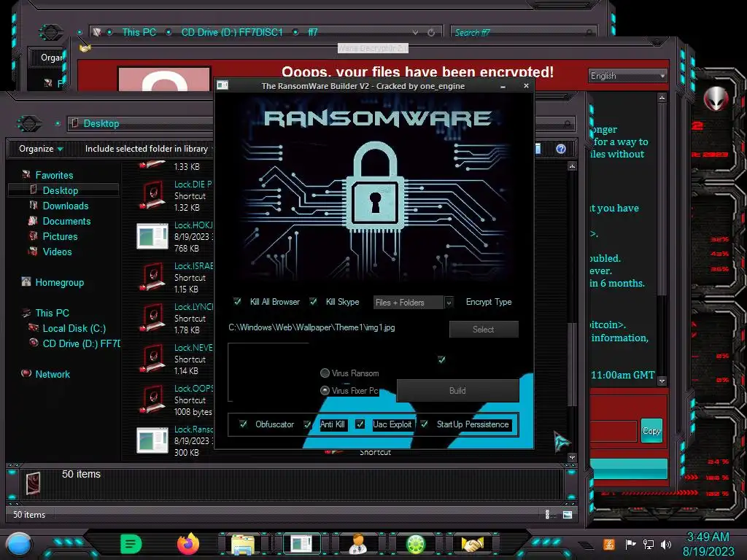Click scroll-down arrow in Wana Decryptor text
The width and height of the screenshot is (747, 560).
coord(662,381)
